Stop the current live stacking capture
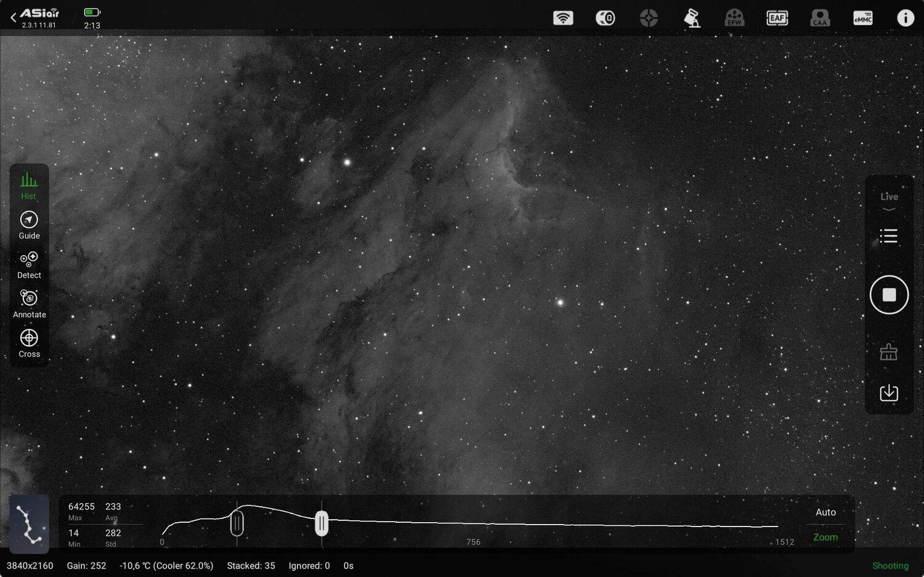 click(889, 294)
